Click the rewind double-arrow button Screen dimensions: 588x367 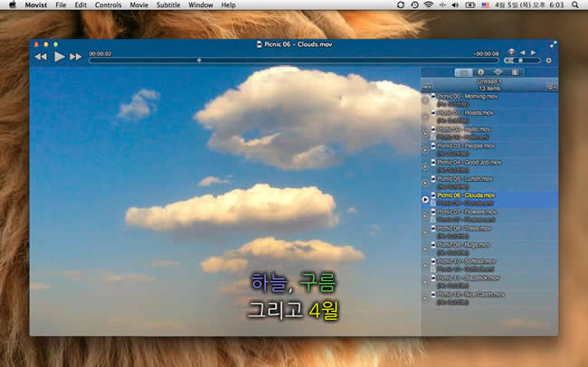(x=41, y=57)
